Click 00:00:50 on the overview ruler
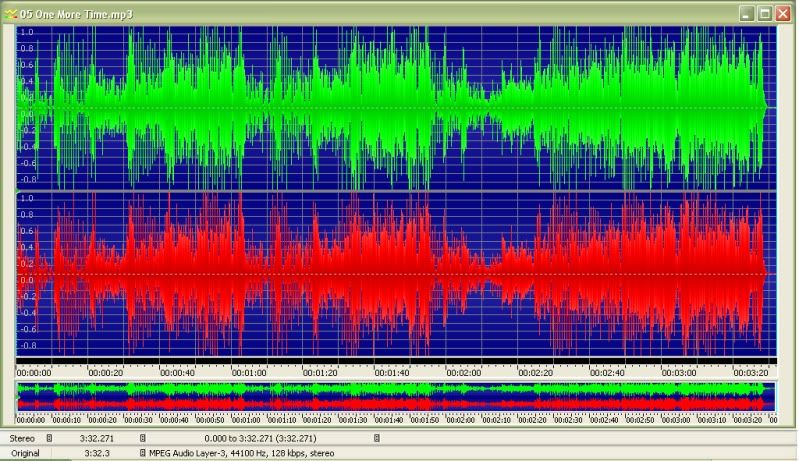 tap(210, 420)
